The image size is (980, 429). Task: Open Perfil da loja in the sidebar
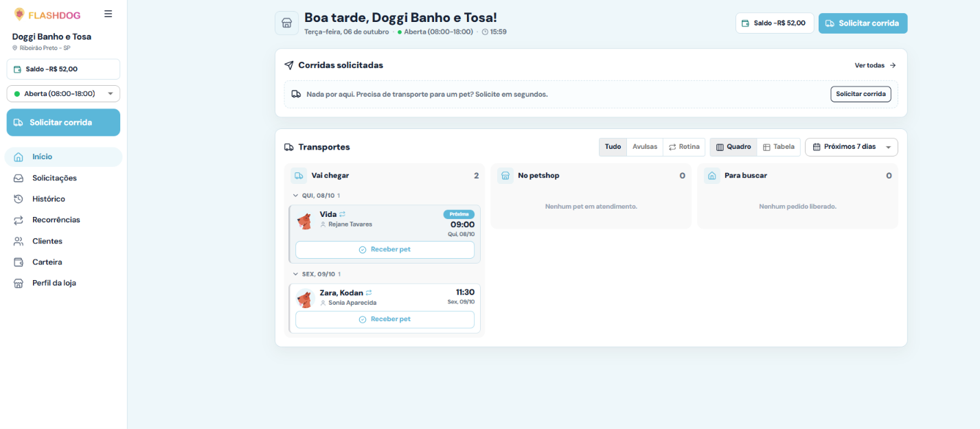pyautogui.click(x=63, y=283)
